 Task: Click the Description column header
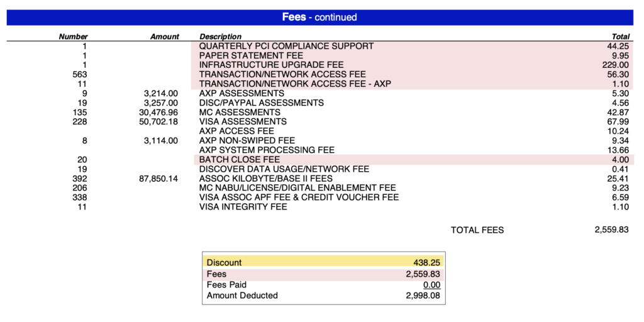(220, 36)
